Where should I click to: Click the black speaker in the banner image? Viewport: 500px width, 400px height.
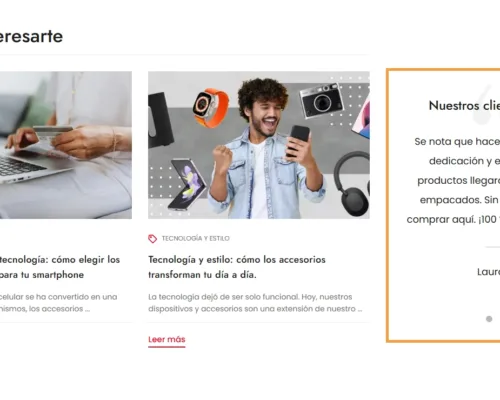(160, 120)
